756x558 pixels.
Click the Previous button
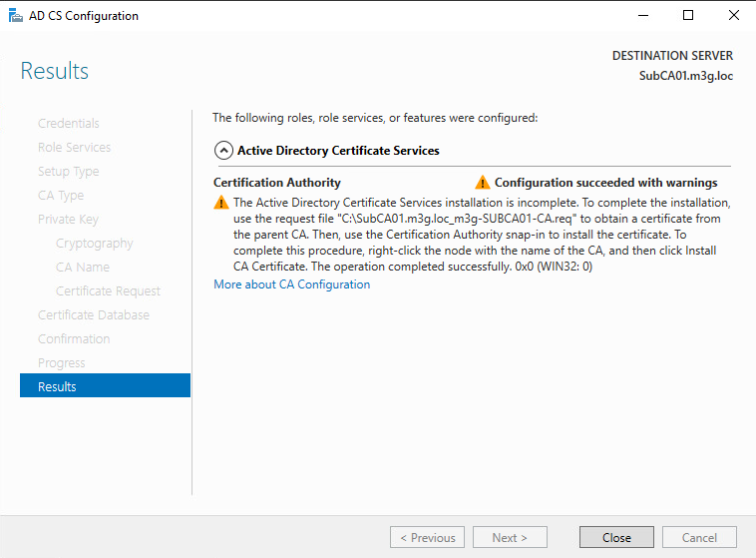(x=428, y=537)
